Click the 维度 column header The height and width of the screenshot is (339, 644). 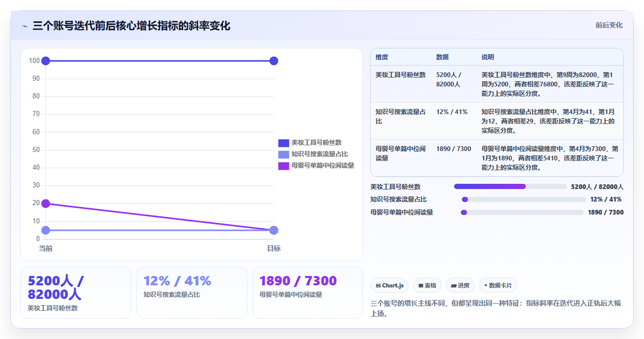[382, 57]
